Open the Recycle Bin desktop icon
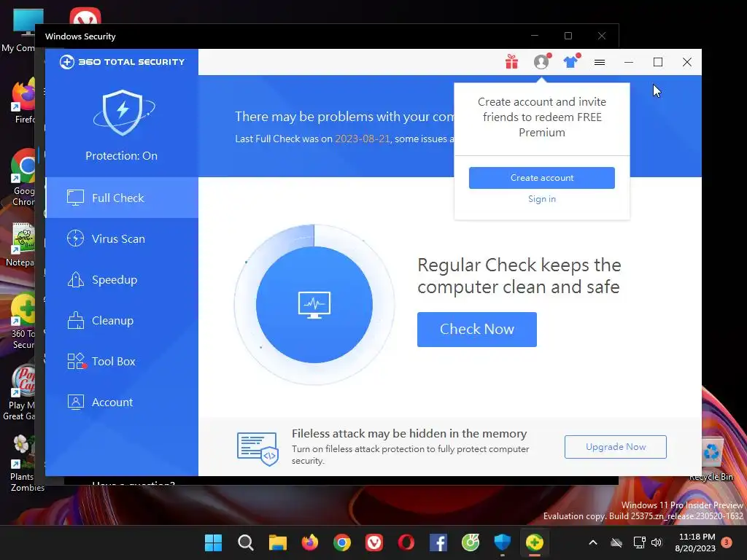The image size is (747, 560). (711, 458)
